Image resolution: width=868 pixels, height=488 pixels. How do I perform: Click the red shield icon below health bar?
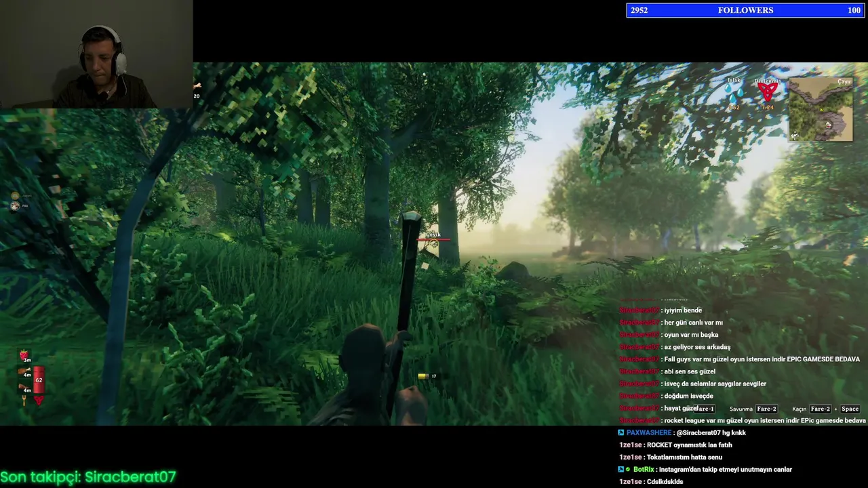39,401
